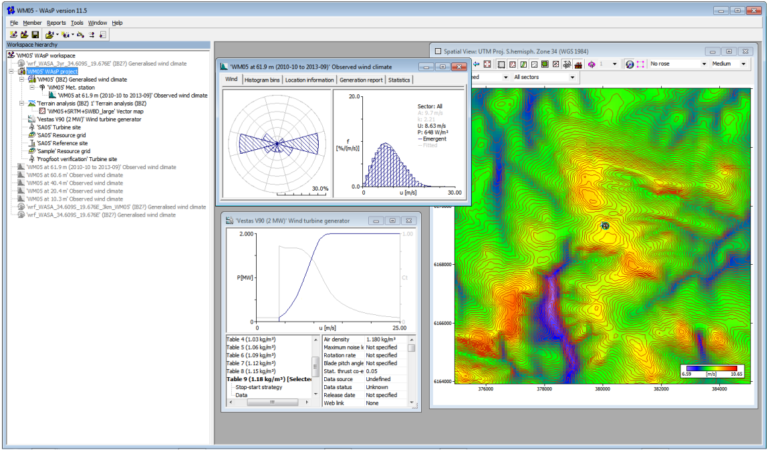
Task: Open the Help menu
Action: tap(117, 23)
